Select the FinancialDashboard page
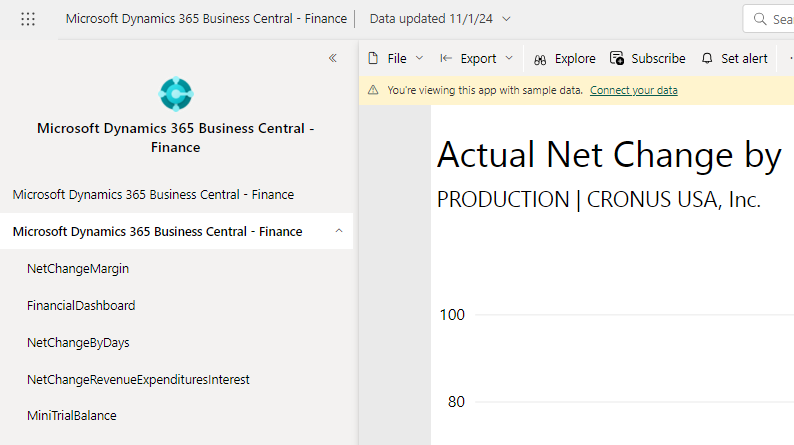 [x=81, y=305]
